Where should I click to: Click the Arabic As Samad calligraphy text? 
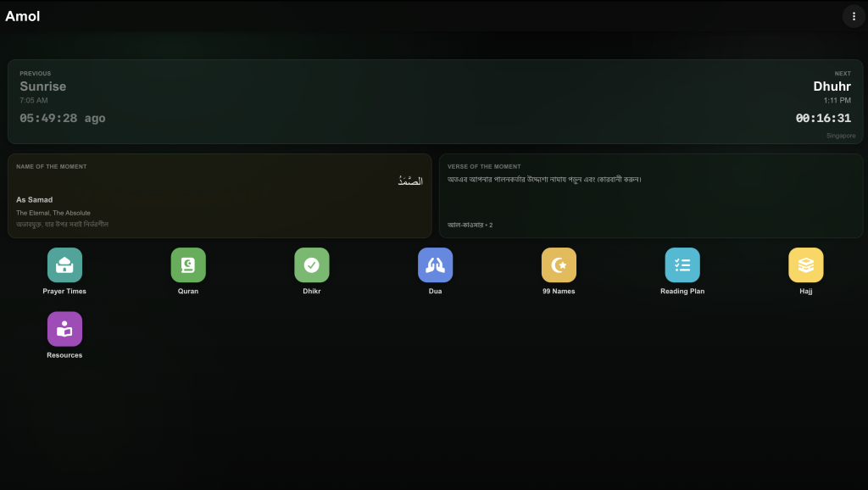[x=410, y=181]
